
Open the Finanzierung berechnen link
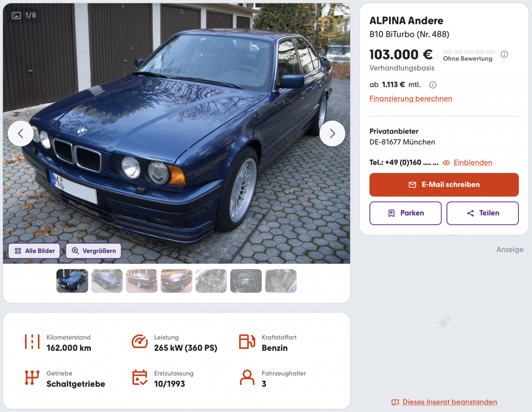pos(410,98)
